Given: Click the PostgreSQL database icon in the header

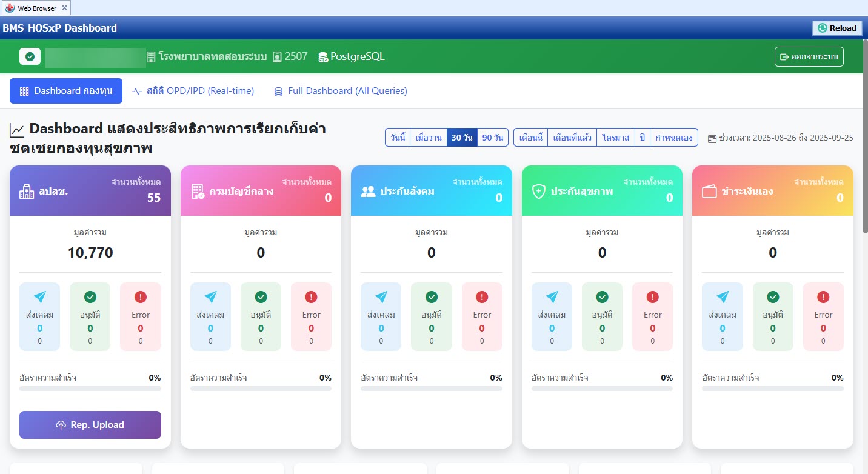Looking at the screenshot, I should coord(322,56).
